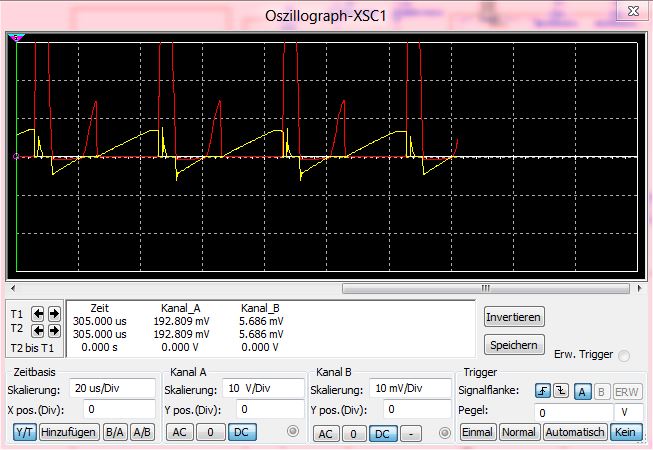The height and width of the screenshot is (450, 653).
Task: Click Kanal B Y pos.(Div) field
Action: [x=417, y=409]
